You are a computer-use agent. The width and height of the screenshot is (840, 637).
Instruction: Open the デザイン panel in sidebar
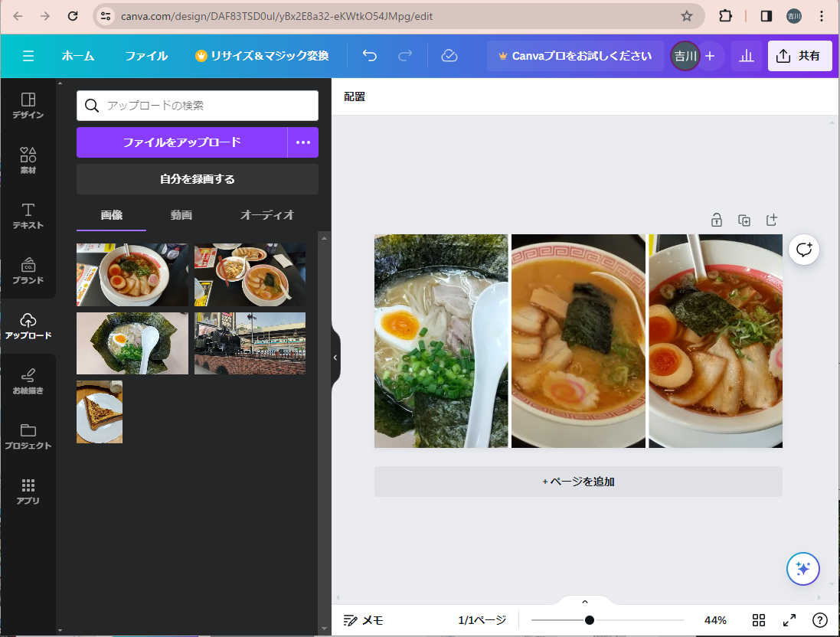pos(28,106)
